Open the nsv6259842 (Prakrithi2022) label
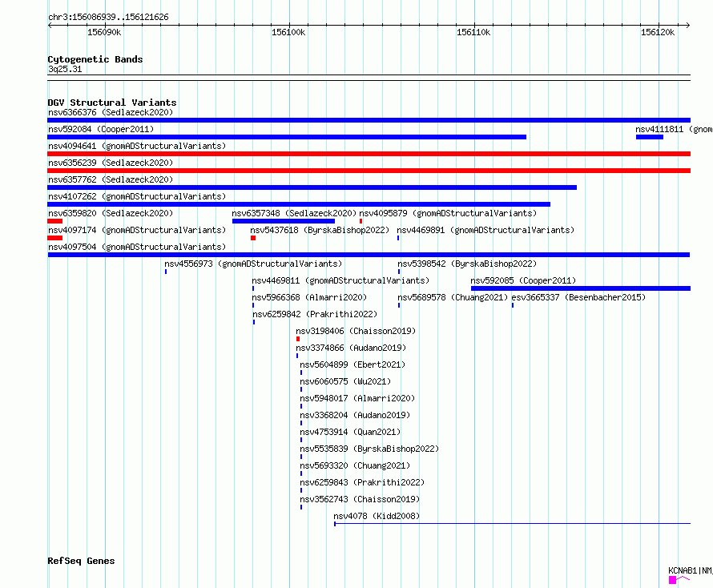The image size is (713, 588). (x=315, y=314)
